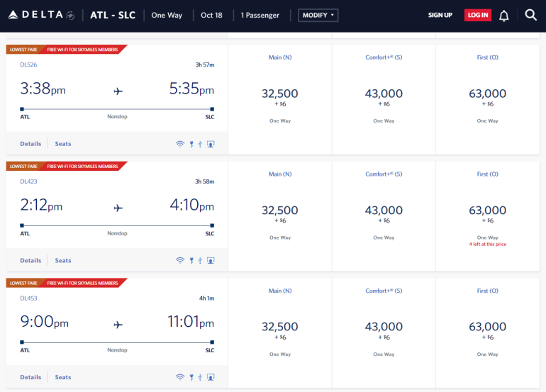Open Details for the 9:00pm flight
Screen dimensions: 546x392
pyautogui.click(x=30, y=378)
